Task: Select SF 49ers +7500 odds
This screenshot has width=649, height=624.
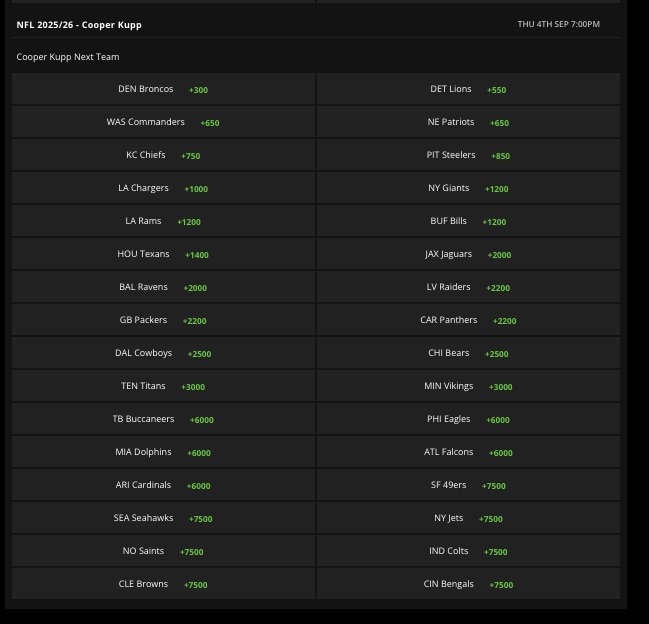Action: pyautogui.click(x=468, y=485)
